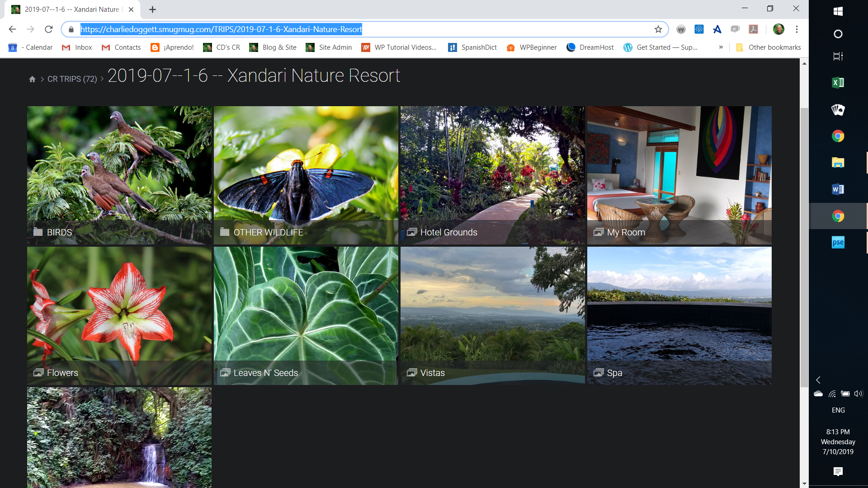Expand the hidden bookmarks chevron
Image resolution: width=868 pixels, height=488 pixels.
[x=721, y=47]
